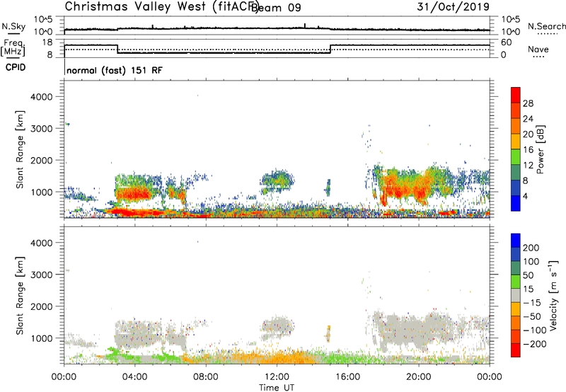Click the '04:00' time axis tick
Viewport: 566px width, 392px height.
[134, 377]
